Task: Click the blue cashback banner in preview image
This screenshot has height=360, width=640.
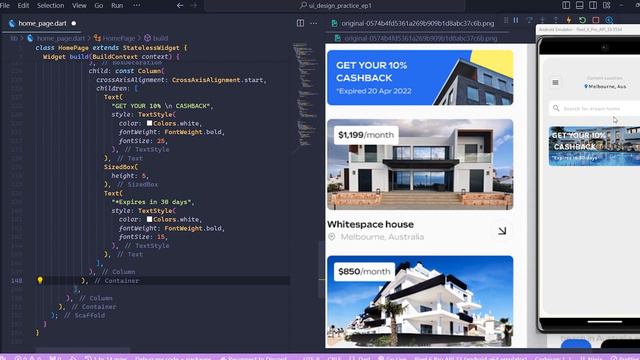Action: coord(420,78)
